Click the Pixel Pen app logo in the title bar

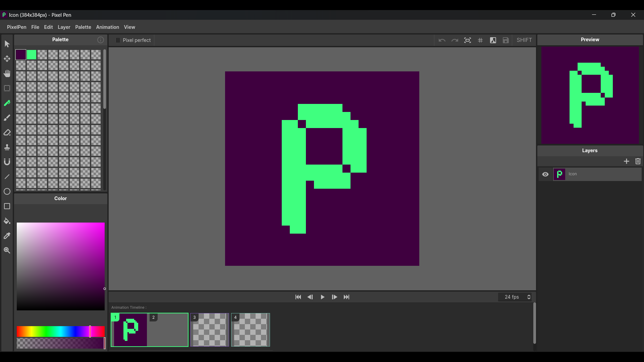(x=4, y=15)
